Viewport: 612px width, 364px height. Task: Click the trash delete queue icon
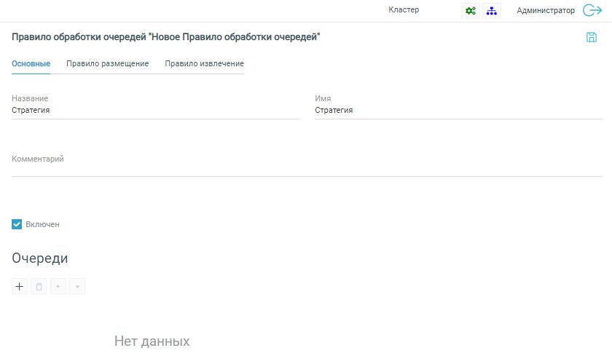pyautogui.click(x=39, y=287)
